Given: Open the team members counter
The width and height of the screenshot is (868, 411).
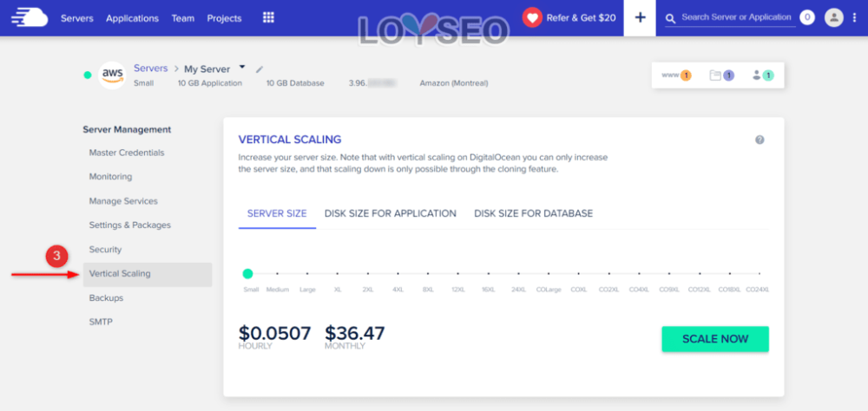Looking at the screenshot, I should pyautogui.click(x=763, y=75).
